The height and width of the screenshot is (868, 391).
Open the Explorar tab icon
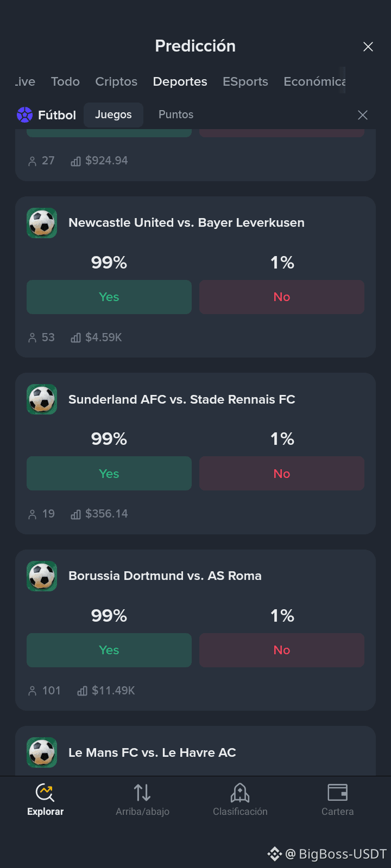click(45, 793)
